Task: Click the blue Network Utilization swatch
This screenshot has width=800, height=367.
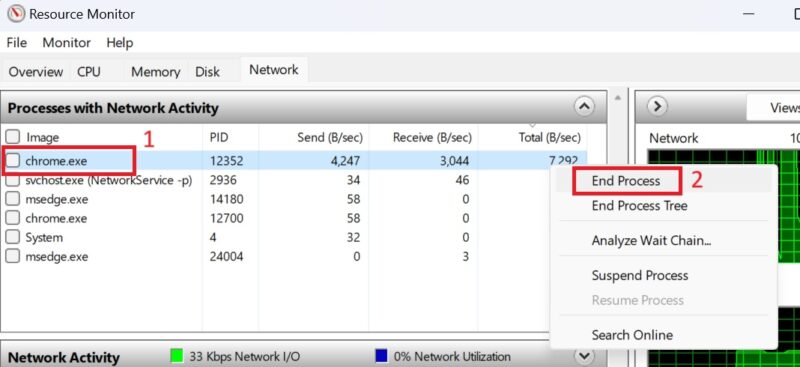Action: [381, 355]
